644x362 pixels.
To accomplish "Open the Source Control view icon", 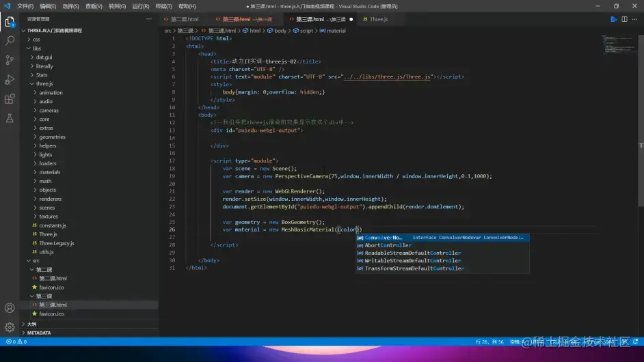I will tap(10, 60).
